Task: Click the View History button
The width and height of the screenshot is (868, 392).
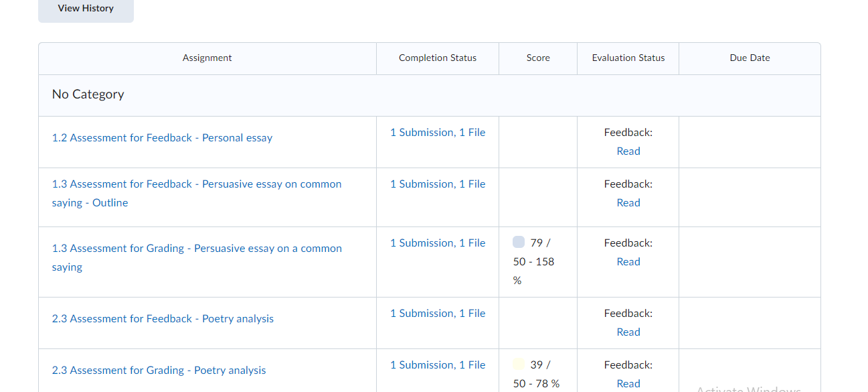Action: (86, 9)
